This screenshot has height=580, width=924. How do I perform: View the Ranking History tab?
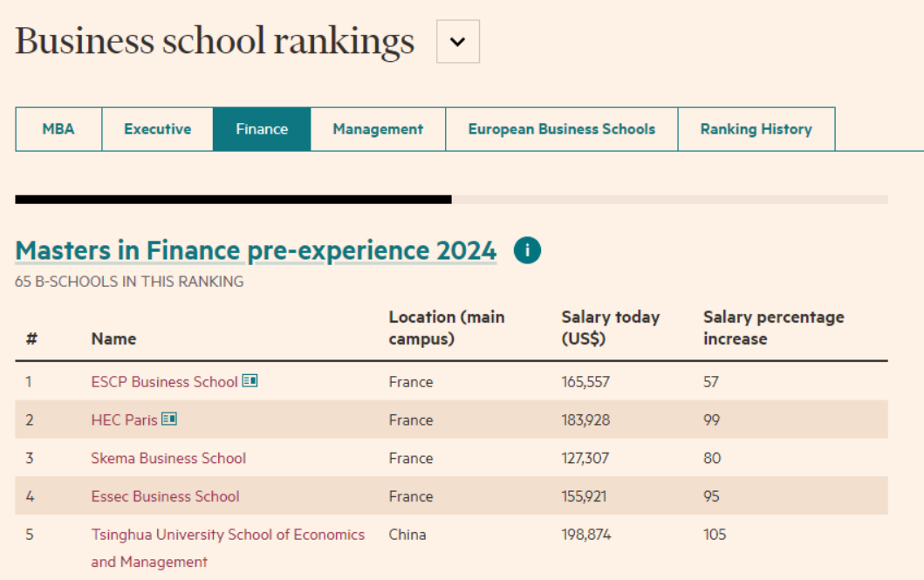click(756, 129)
